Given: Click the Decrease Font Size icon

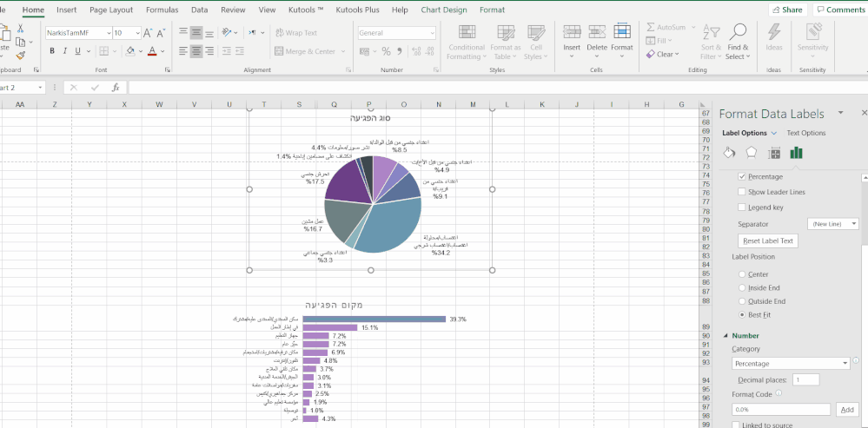Looking at the screenshot, I should [x=161, y=33].
